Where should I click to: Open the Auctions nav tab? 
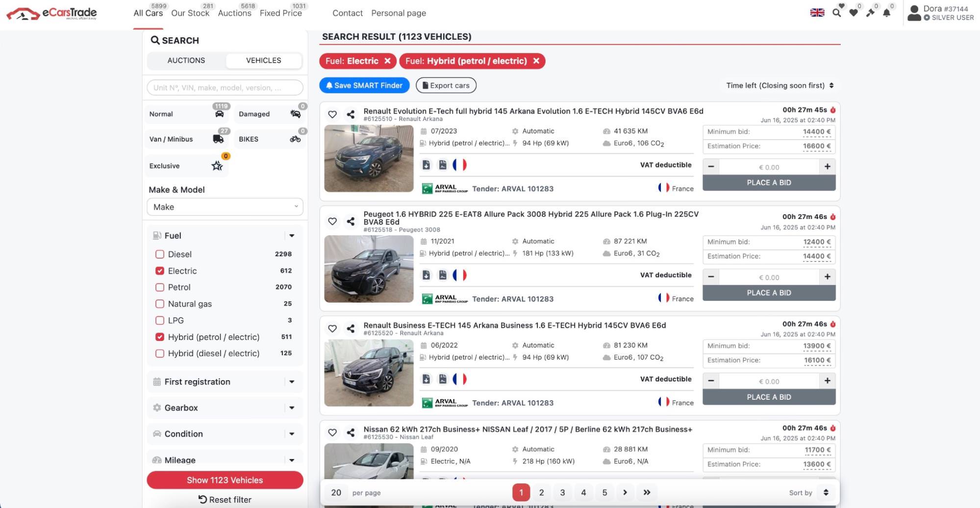(x=234, y=13)
